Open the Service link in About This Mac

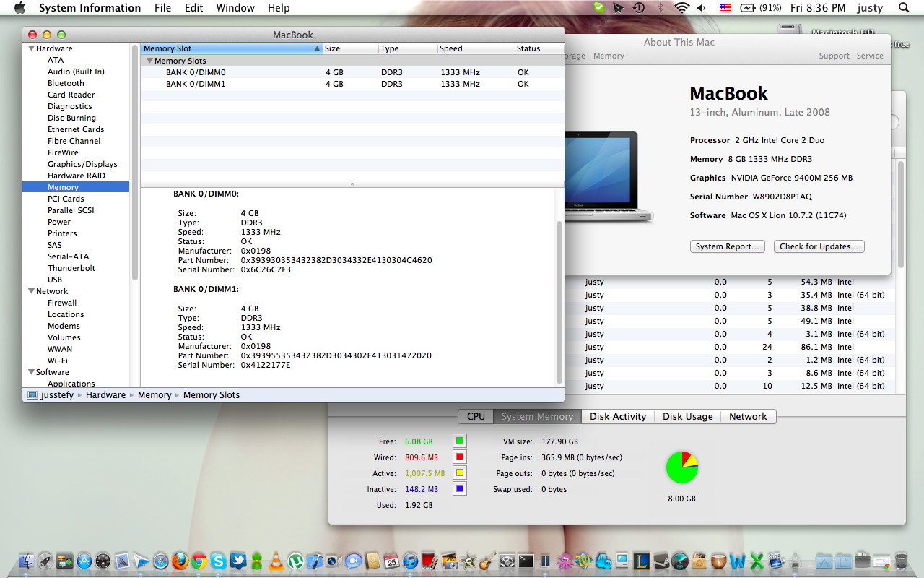(870, 56)
